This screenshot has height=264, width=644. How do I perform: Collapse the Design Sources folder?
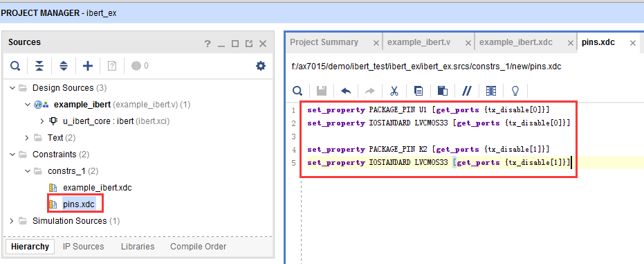12,88
